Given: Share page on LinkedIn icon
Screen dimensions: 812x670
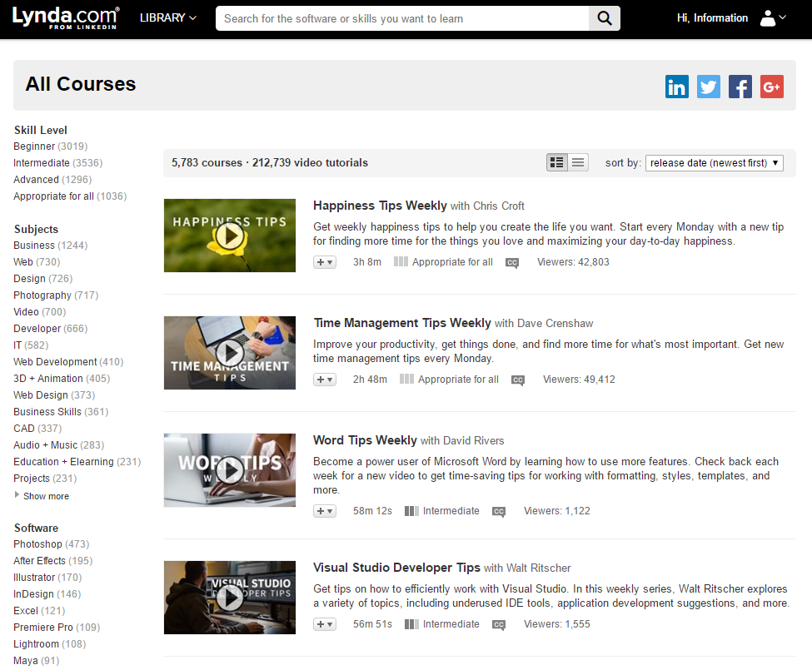Looking at the screenshot, I should [x=677, y=87].
